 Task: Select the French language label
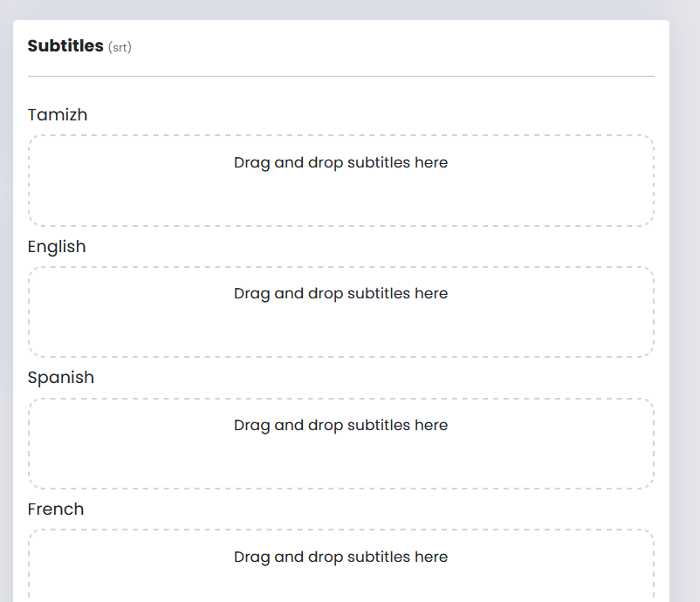(x=56, y=510)
